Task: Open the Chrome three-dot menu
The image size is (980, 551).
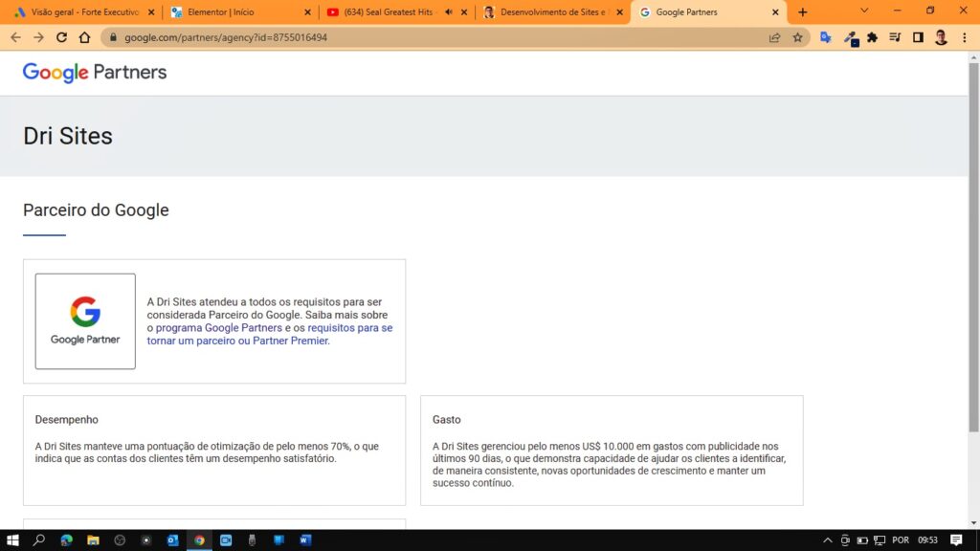Action: [x=965, y=37]
